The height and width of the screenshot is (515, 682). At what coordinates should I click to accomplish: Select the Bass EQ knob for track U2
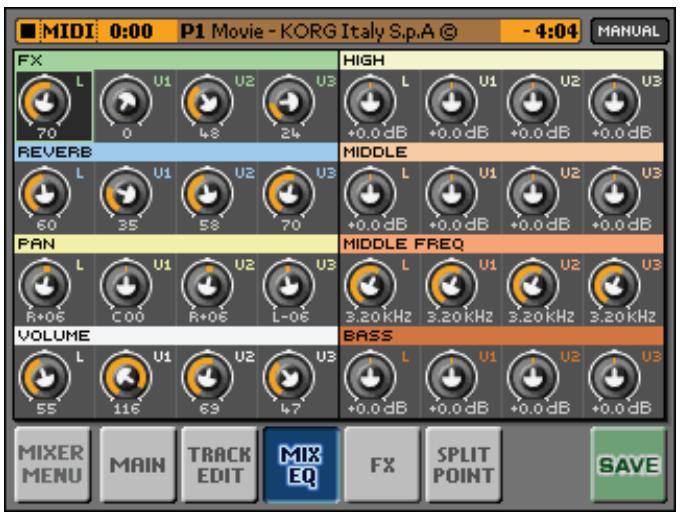click(533, 377)
